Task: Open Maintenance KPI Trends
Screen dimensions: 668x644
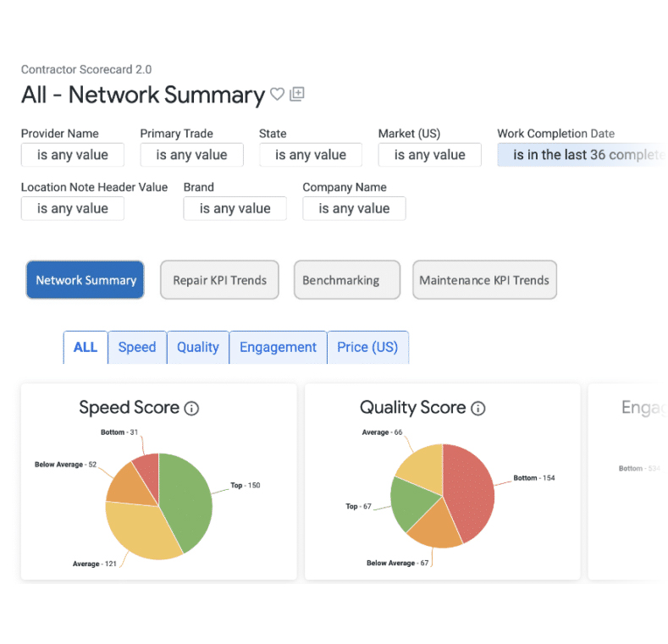Action: [484, 280]
